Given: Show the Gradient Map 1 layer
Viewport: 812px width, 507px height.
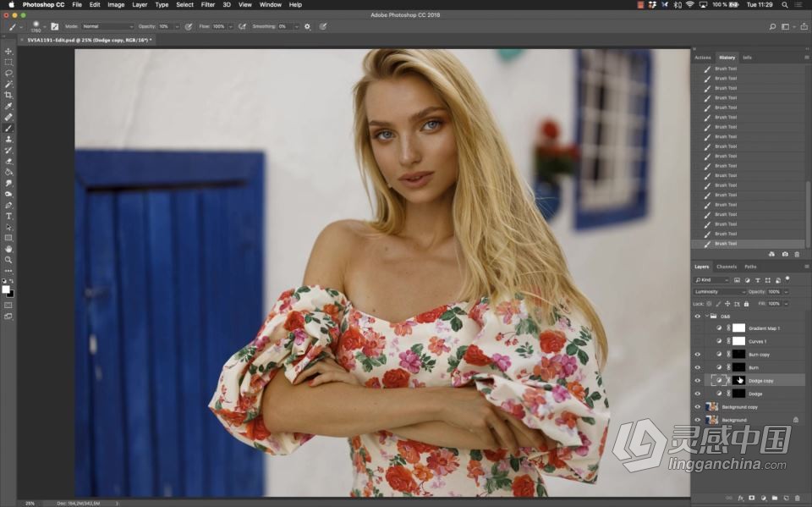Looking at the screenshot, I should tap(698, 328).
